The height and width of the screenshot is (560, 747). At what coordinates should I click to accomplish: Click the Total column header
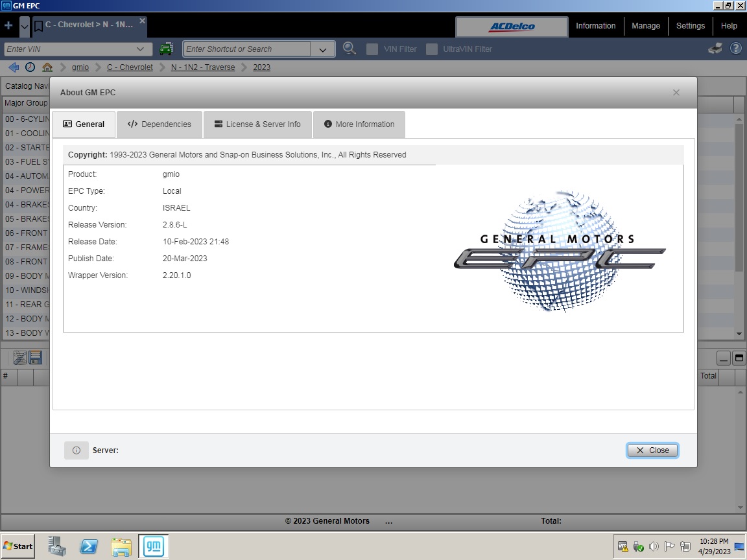(x=708, y=376)
